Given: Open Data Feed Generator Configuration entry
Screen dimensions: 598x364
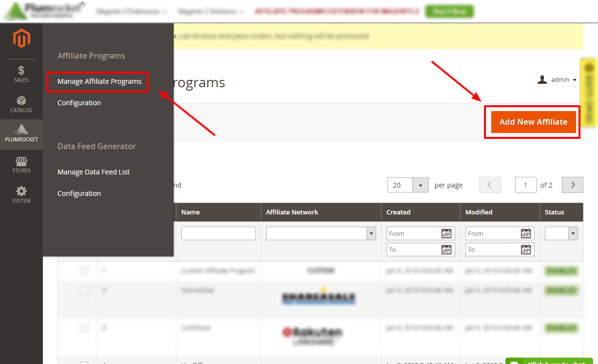Looking at the screenshot, I should click(79, 193).
